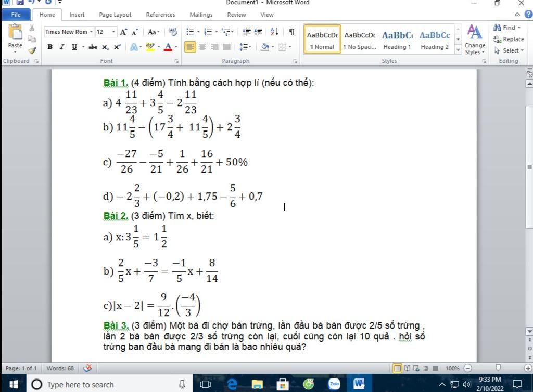Click the Find button
The width and height of the screenshot is (533, 392).
(507, 28)
